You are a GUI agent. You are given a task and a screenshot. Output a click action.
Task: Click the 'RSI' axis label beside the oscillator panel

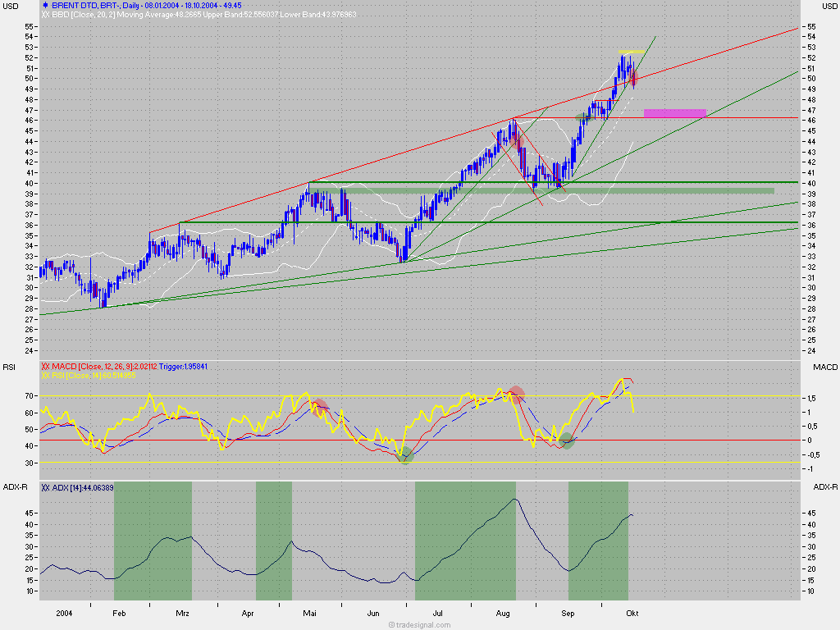tap(9, 367)
